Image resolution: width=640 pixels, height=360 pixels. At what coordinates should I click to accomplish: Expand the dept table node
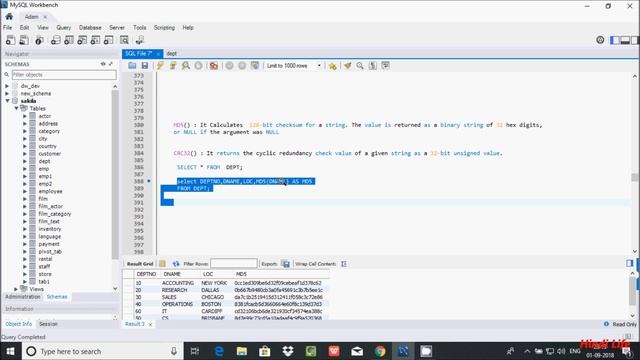click(24, 161)
